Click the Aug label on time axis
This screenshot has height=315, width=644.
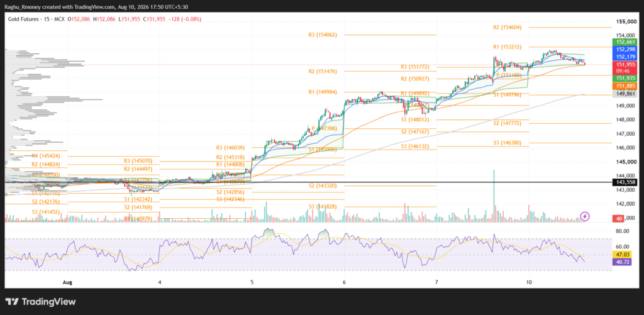click(x=67, y=282)
